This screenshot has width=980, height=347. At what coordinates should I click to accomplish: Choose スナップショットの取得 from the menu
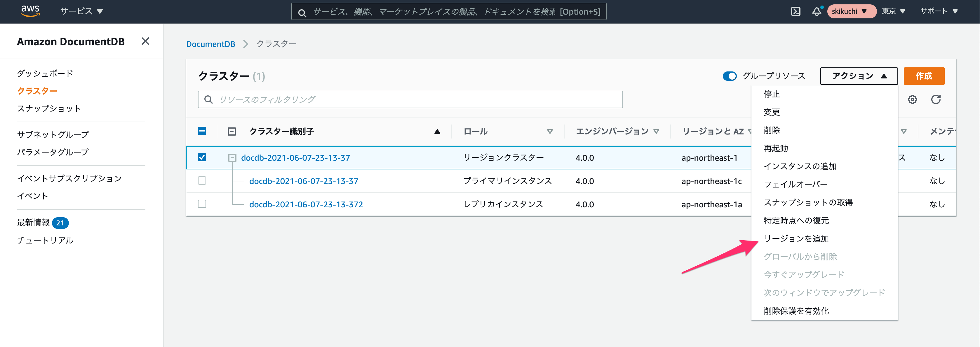point(808,203)
